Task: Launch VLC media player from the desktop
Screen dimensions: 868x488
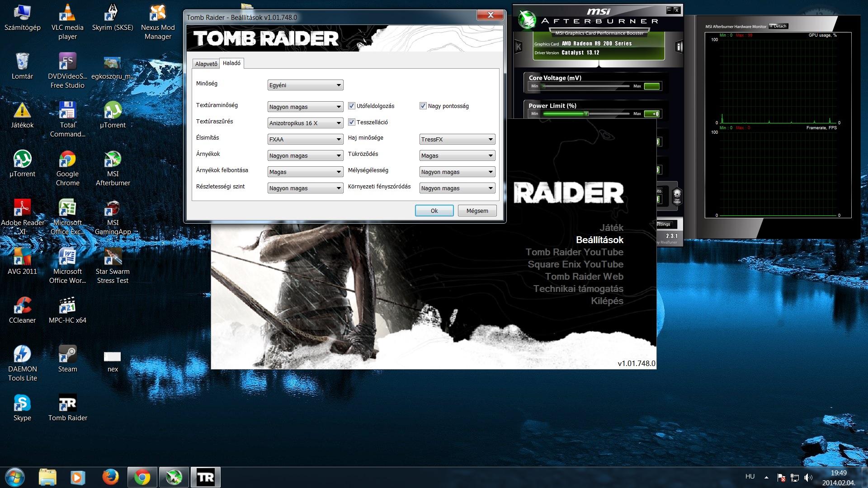Action: tap(67, 22)
